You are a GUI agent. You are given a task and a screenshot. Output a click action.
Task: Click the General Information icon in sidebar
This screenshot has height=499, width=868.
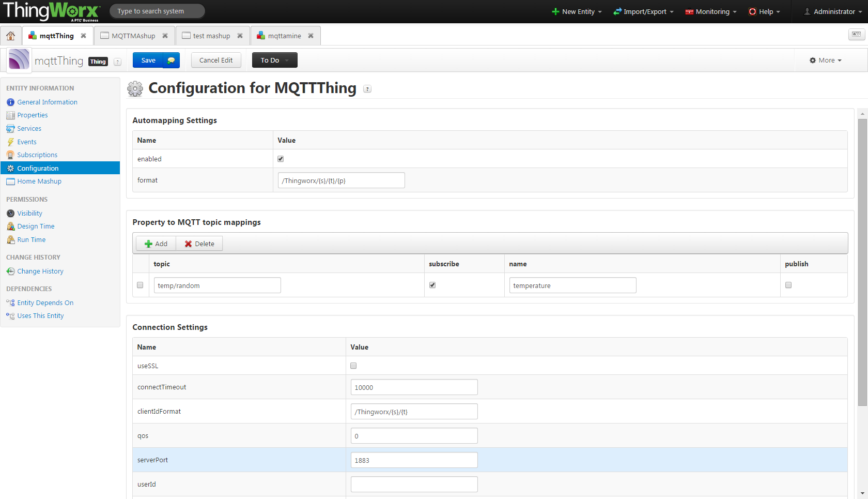pos(10,102)
